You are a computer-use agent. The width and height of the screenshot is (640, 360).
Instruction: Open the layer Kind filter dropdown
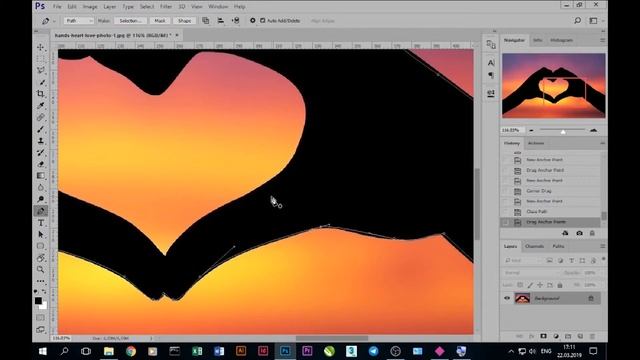(522, 260)
